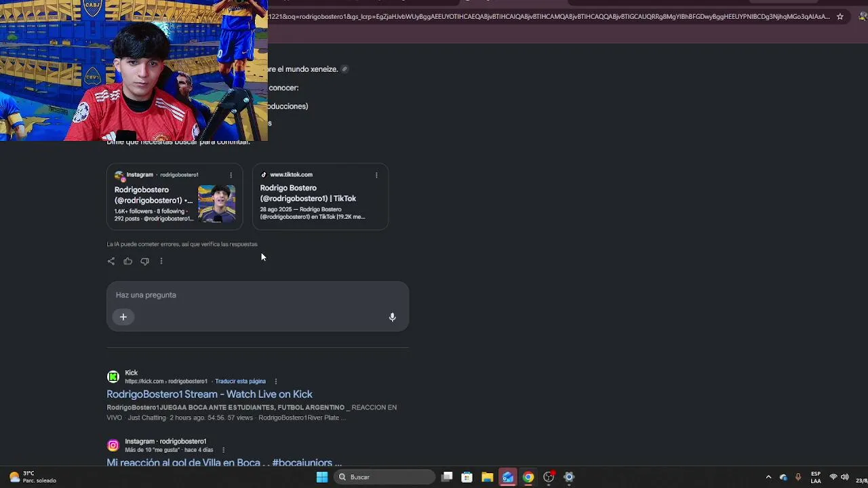Switch to Google Chrome on the taskbar
This screenshot has height=488, width=868.
coord(528,477)
